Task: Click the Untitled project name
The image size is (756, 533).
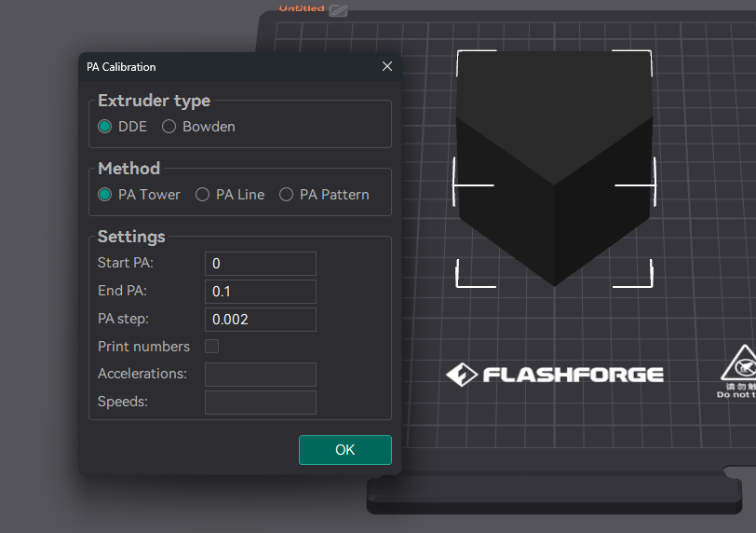Action: (302, 8)
